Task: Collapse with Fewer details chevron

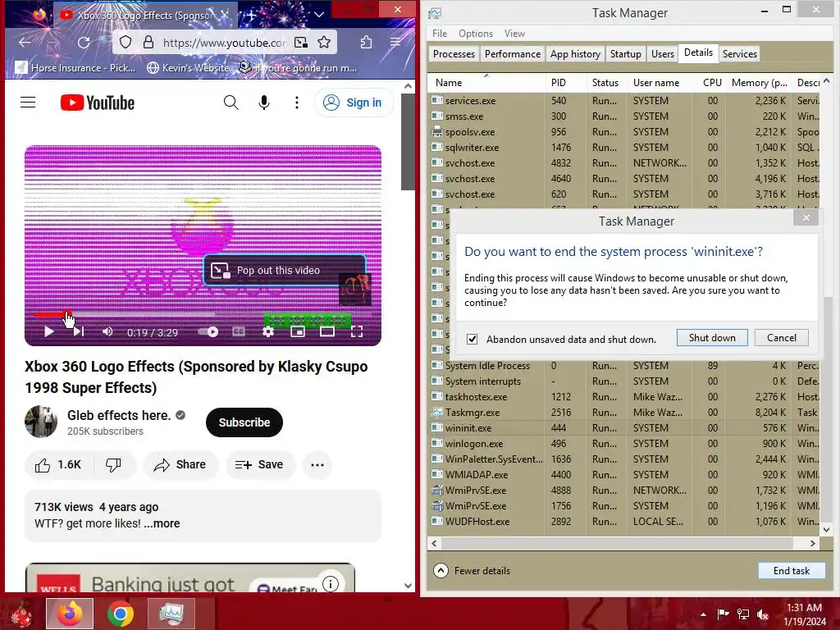Action: click(x=441, y=571)
